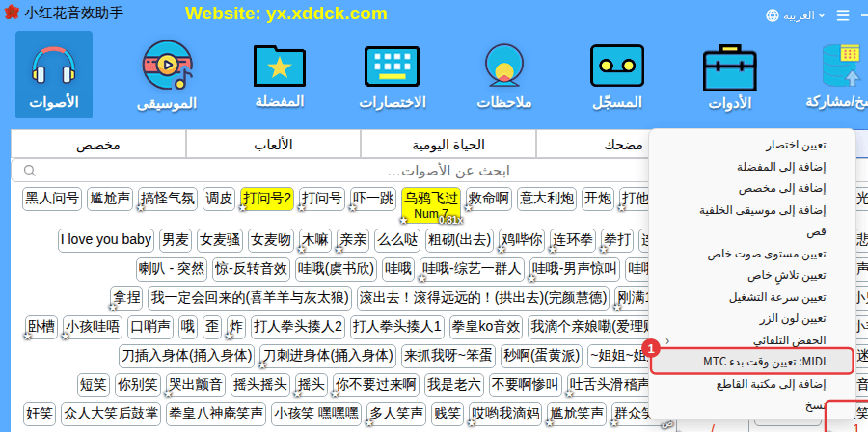This screenshot has height=432, width=868.
Task: Play the 木嘛 sound
Action: [x=315, y=240]
